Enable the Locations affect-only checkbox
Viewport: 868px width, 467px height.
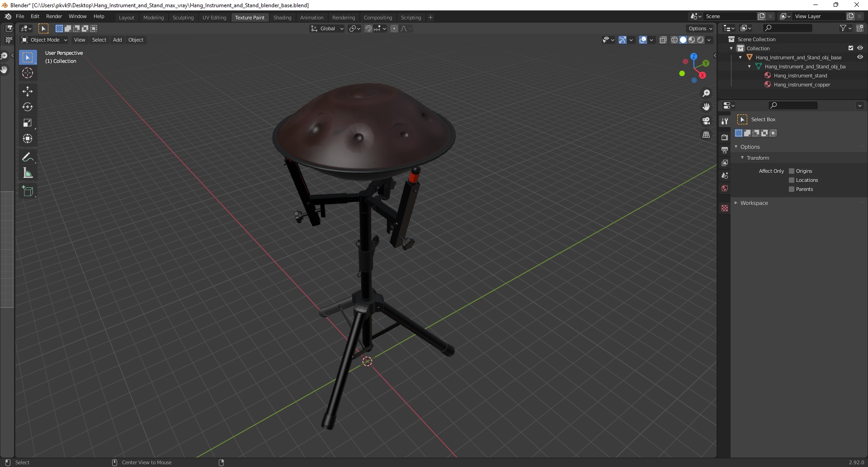coord(792,180)
